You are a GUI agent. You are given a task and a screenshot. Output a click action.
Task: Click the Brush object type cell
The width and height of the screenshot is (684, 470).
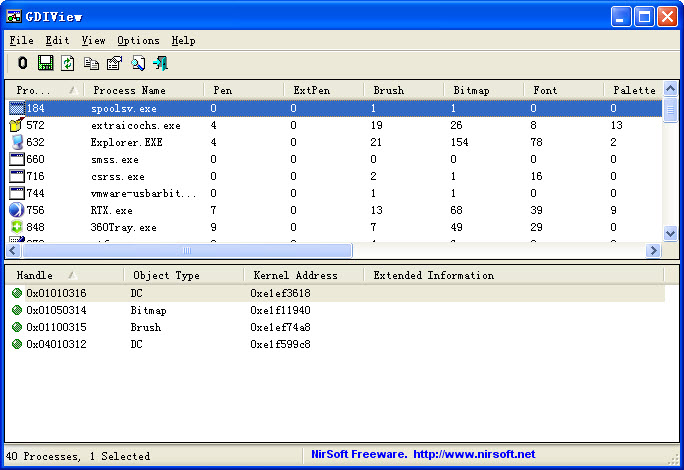click(x=146, y=327)
